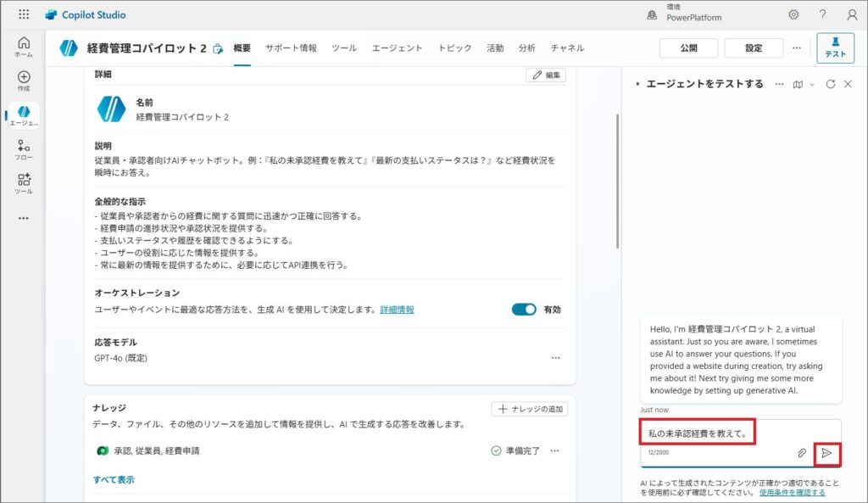
Task: Switch to the ツール tab
Action: [x=344, y=48]
